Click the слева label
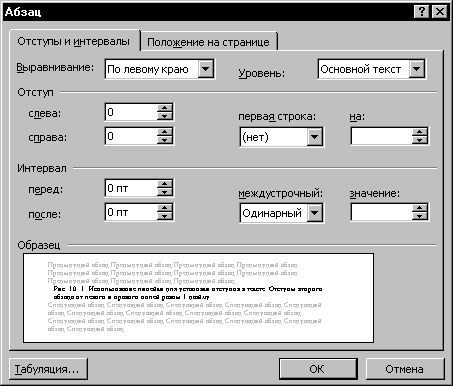This screenshot has height=386, width=453. coord(45,113)
